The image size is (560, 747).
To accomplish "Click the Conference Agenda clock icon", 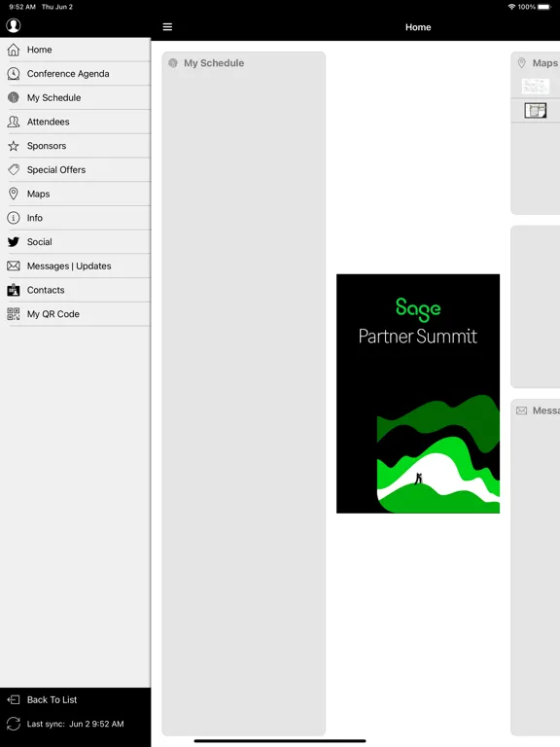I will (14, 73).
